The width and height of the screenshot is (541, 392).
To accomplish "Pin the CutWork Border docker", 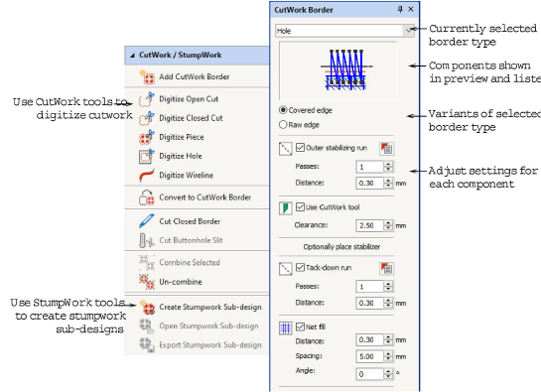I will [400, 9].
